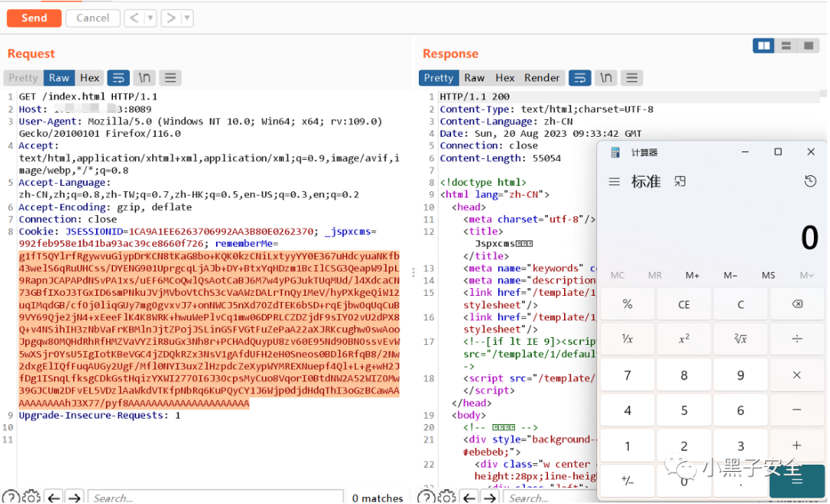Click Calculator digit 9 key

(x=741, y=376)
